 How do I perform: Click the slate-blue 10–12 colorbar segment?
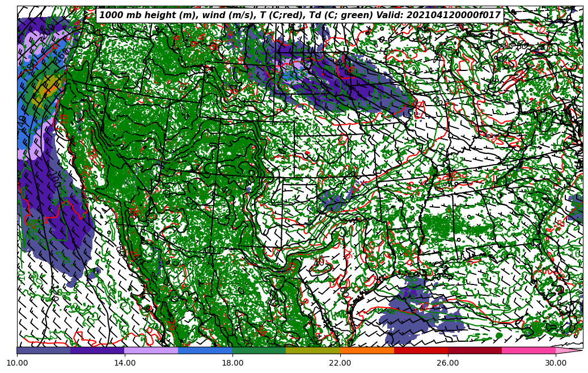(x=44, y=350)
